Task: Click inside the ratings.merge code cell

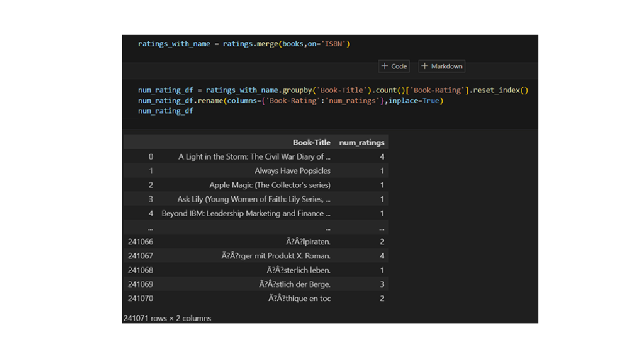Action: [244, 44]
